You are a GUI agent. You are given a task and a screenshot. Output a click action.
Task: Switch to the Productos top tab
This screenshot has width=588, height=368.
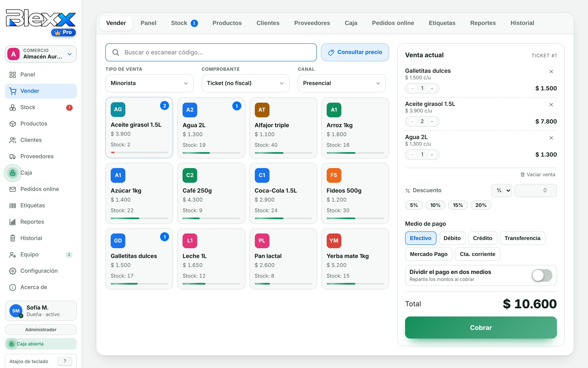coord(227,23)
